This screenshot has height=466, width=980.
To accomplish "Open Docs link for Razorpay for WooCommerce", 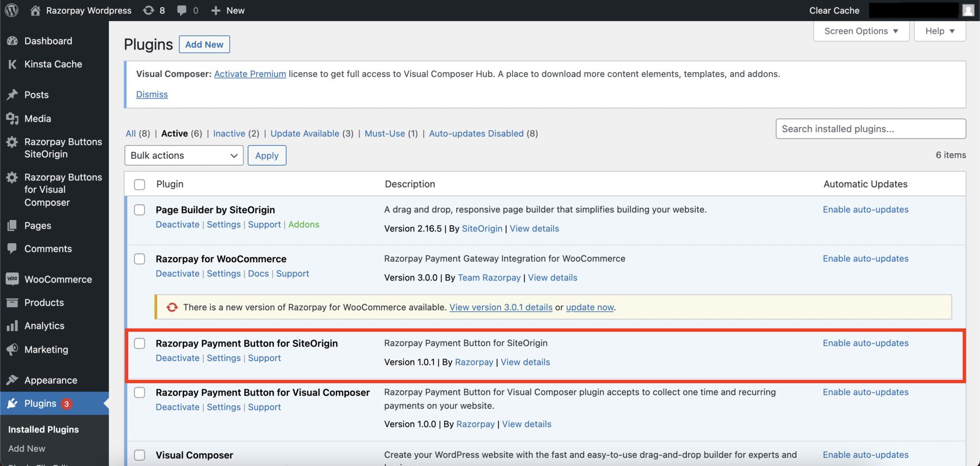I will [258, 273].
